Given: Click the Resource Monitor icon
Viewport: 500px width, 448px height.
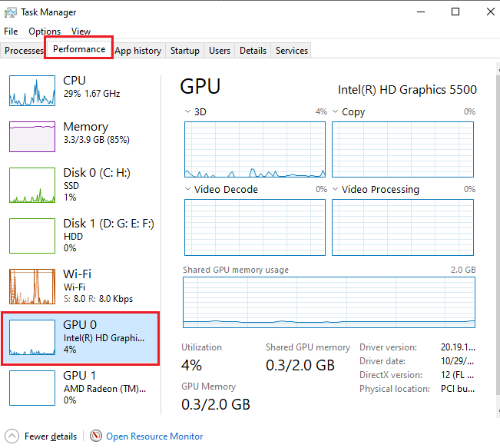Looking at the screenshot, I should [x=96, y=436].
